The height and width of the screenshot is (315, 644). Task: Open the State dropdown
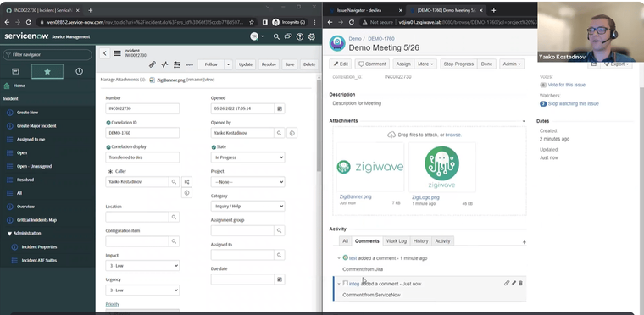247,157
